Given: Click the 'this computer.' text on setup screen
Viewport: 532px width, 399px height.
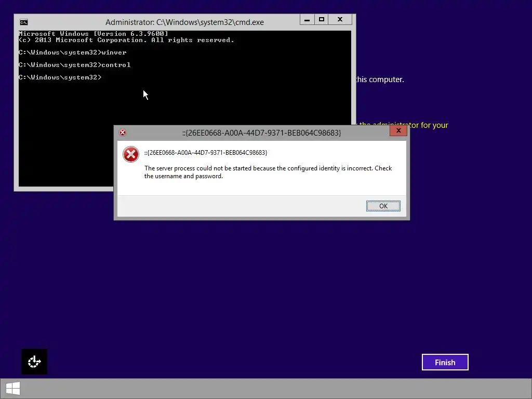Looking at the screenshot, I should click(x=380, y=79).
